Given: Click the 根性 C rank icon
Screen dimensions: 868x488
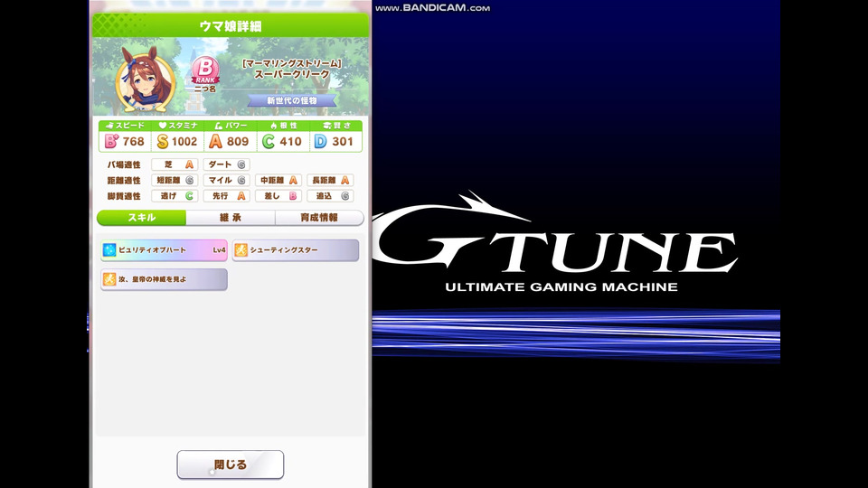Looking at the screenshot, I should click(268, 142).
